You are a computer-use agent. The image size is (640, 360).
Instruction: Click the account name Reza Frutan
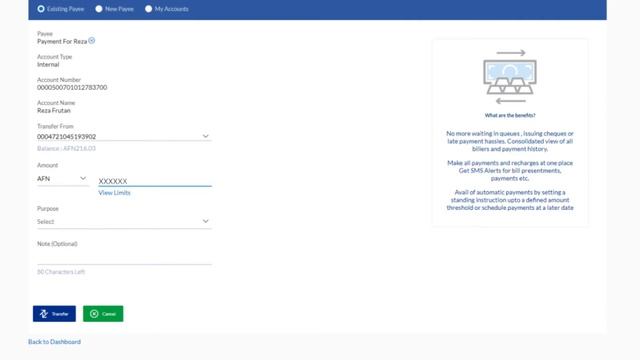pyautogui.click(x=54, y=111)
